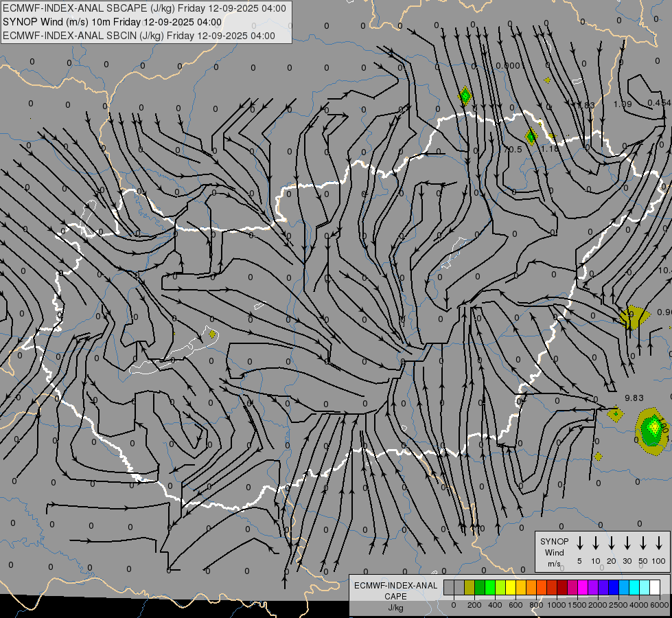
Task: Pick the magenta swatch right of 1500 tick
Action: tap(583, 587)
